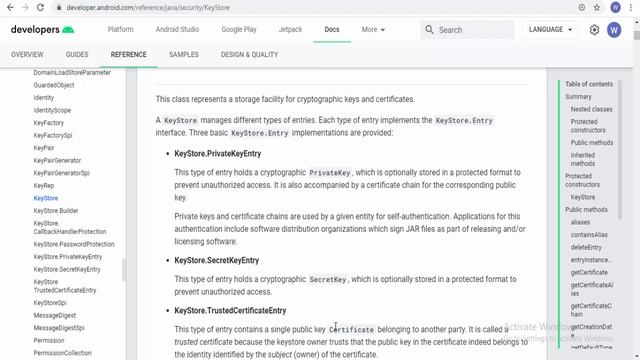Viewport: 640px width, 360px height.
Task: Open DomainLoadStoreParameter in the sidebar
Action: point(72,72)
